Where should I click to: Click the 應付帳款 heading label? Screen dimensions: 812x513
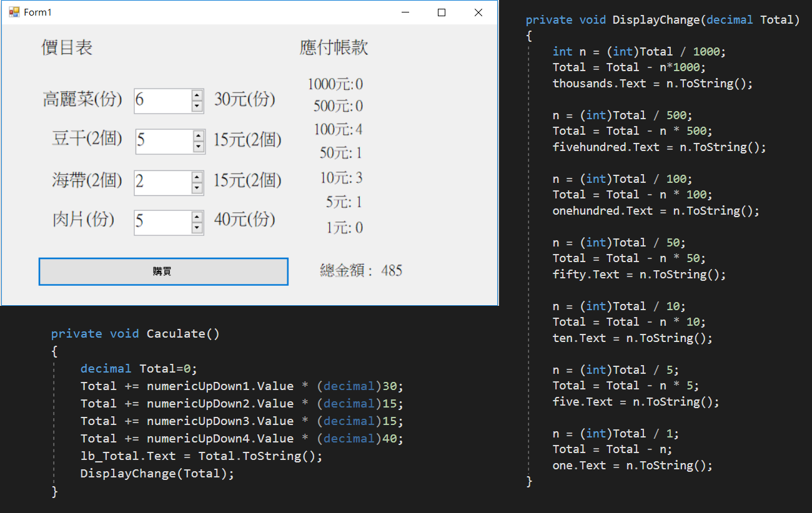(x=334, y=48)
